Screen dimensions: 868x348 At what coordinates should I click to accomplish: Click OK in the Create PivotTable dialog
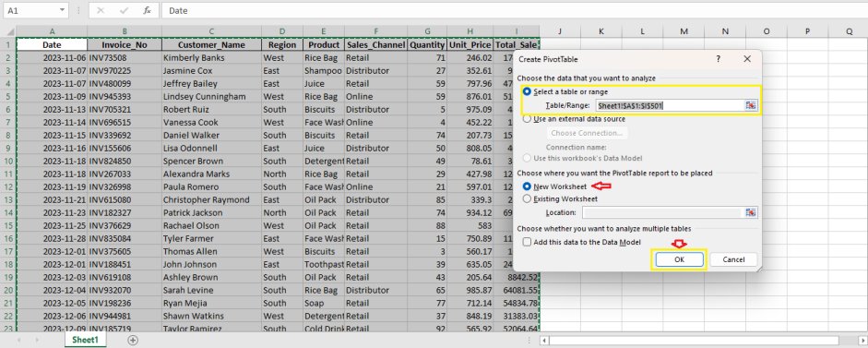click(x=679, y=259)
